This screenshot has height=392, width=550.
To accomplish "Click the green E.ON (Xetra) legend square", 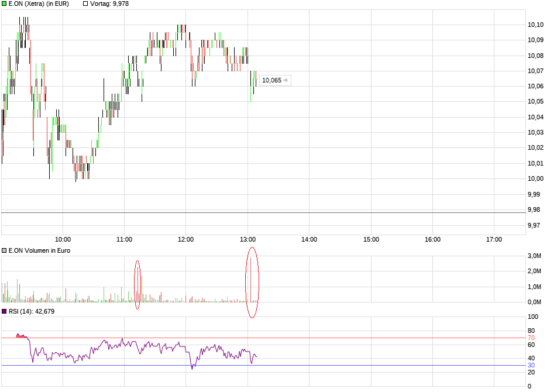I will click(4, 4).
